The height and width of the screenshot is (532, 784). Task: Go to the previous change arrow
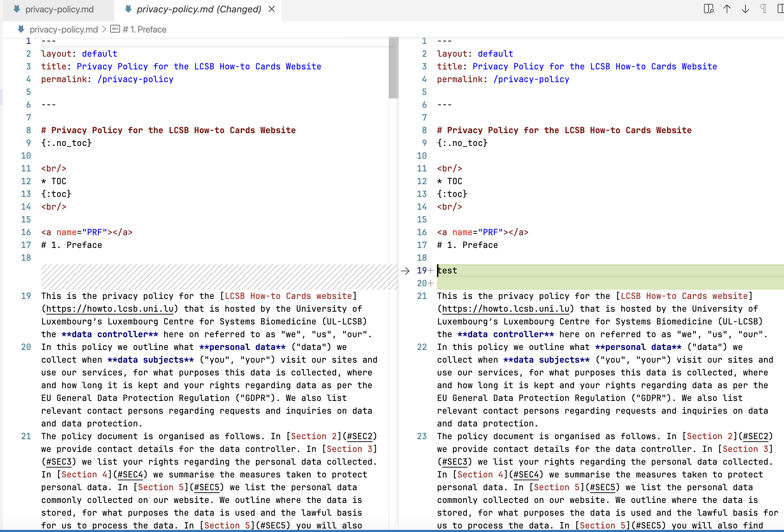[x=727, y=9]
